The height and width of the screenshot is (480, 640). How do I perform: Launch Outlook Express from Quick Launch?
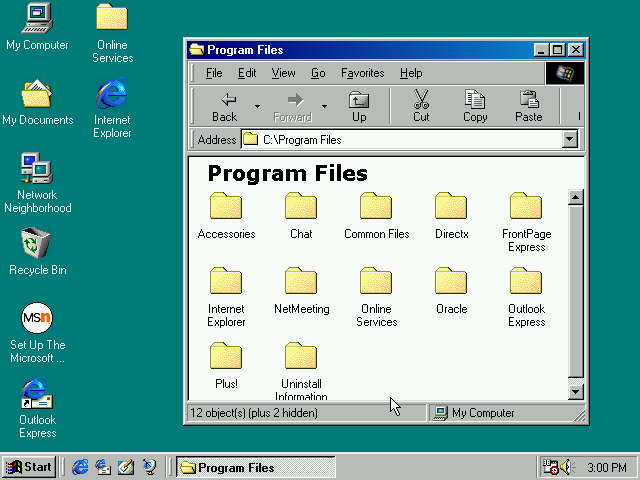(x=103, y=467)
